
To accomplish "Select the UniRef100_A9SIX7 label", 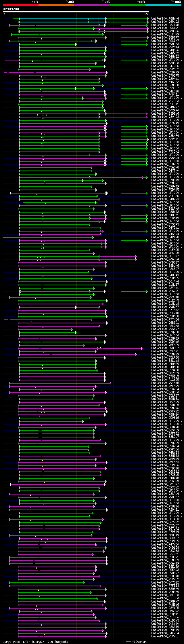I will click(165, 41).
